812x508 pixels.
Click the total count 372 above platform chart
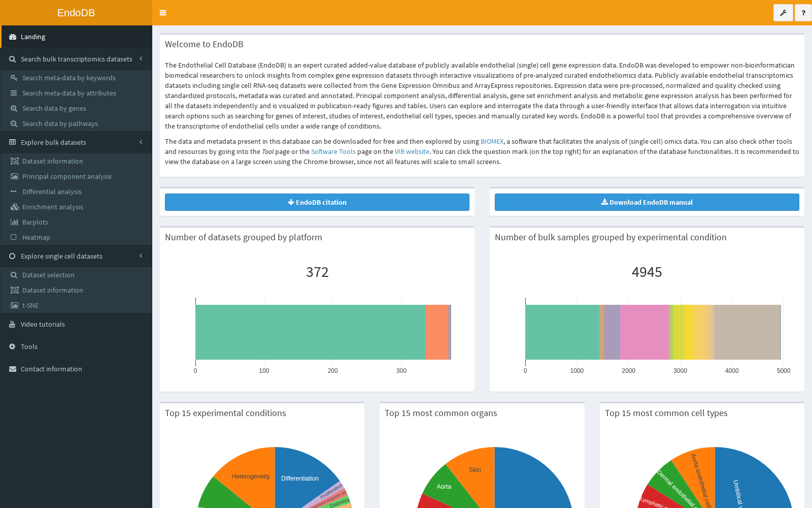pyautogui.click(x=317, y=272)
